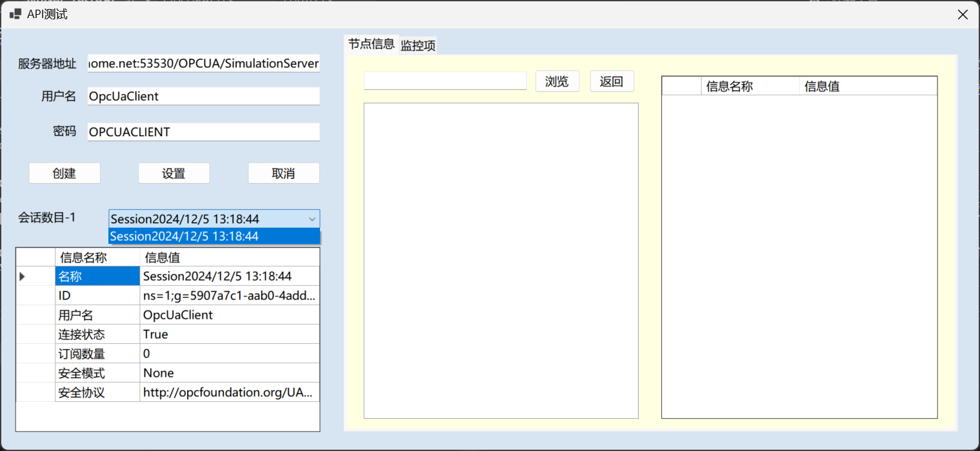Close the API测试 window
Viewport: 980px width, 451px height.
(x=962, y=14)
